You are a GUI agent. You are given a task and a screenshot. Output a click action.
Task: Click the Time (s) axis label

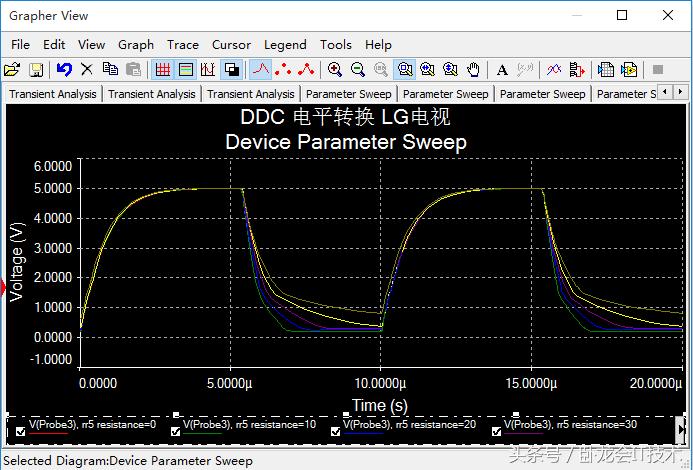click(x=380, y=405)
